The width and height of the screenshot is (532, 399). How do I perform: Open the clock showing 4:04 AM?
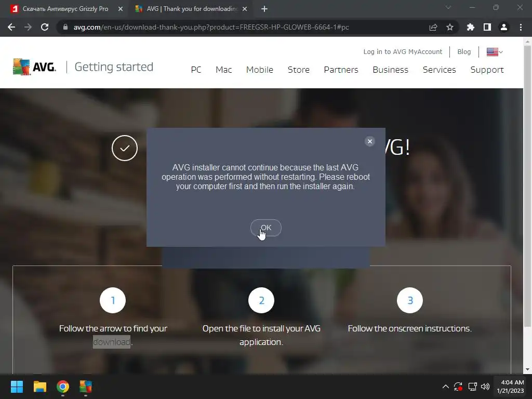[x=510, y=387]
